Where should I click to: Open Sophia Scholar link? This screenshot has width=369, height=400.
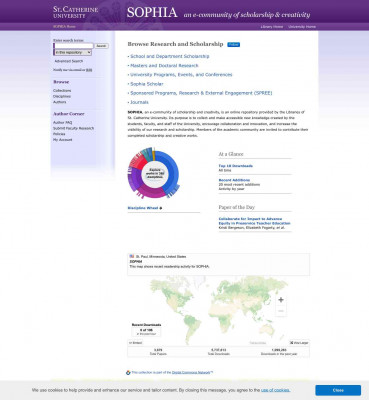[147, 84]
